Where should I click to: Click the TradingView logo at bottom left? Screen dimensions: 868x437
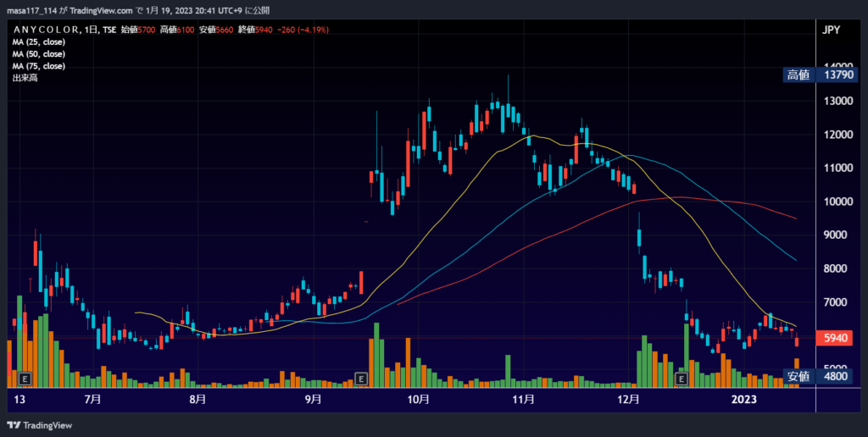39,425
